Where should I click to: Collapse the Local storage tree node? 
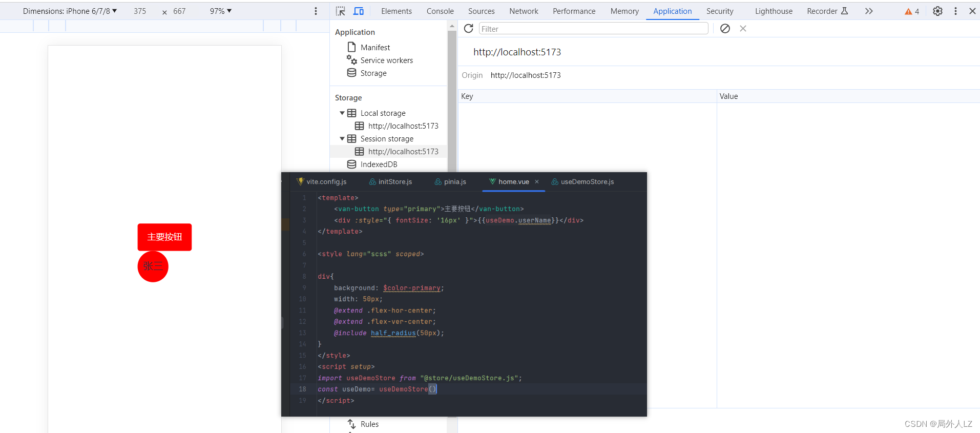tap(342, 113)
